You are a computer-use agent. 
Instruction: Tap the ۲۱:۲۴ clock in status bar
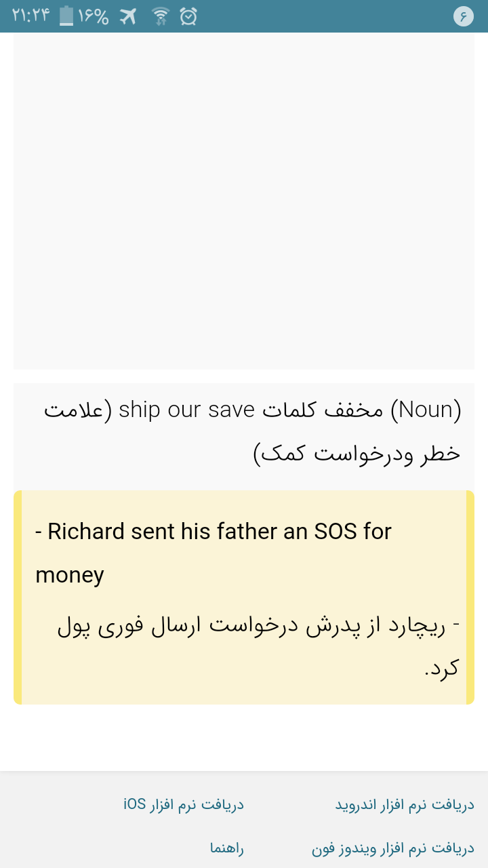31,16
